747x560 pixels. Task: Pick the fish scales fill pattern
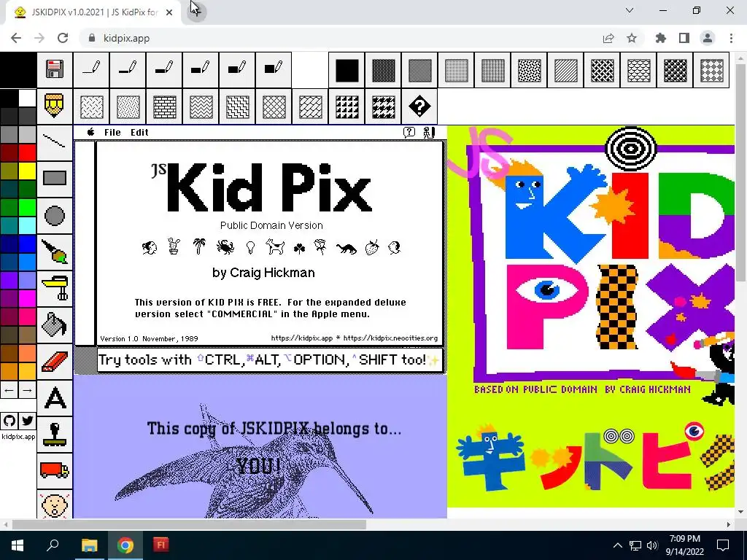639,71
